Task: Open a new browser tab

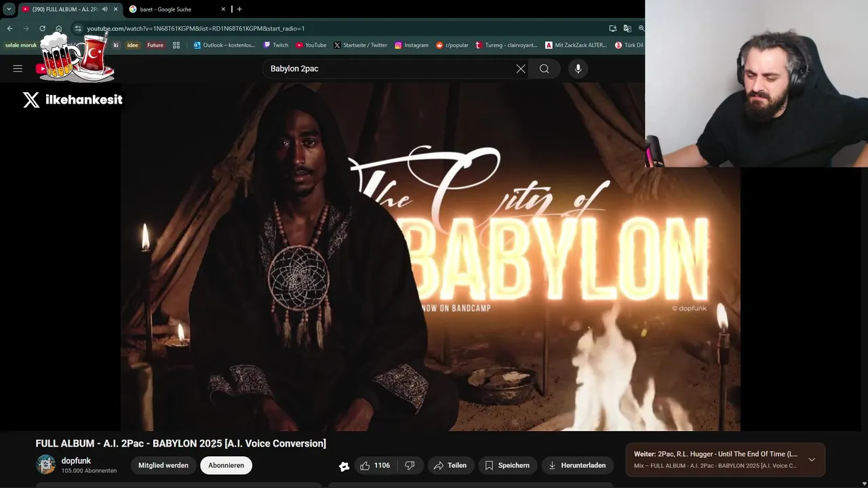Action: pyautogui.click(x=239, y=9)
